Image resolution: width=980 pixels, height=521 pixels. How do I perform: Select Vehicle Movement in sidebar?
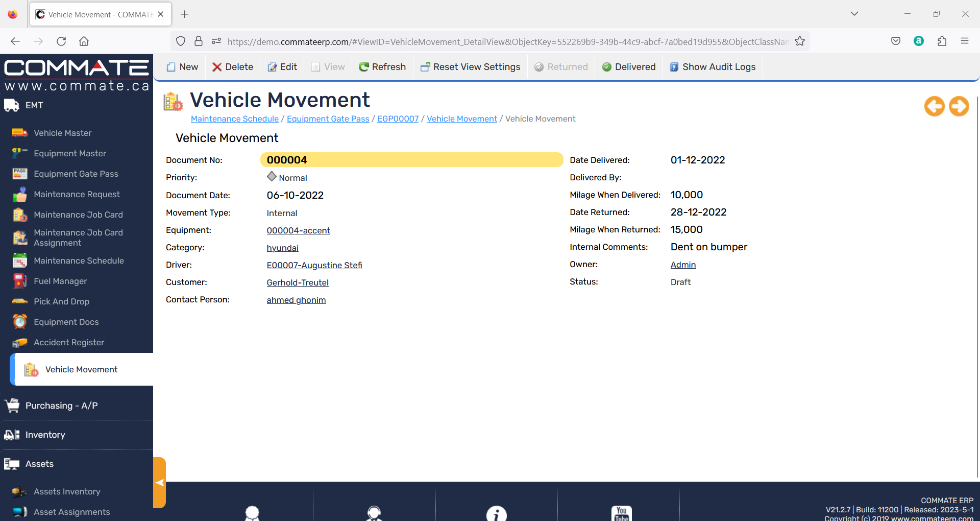click(81, 369)
